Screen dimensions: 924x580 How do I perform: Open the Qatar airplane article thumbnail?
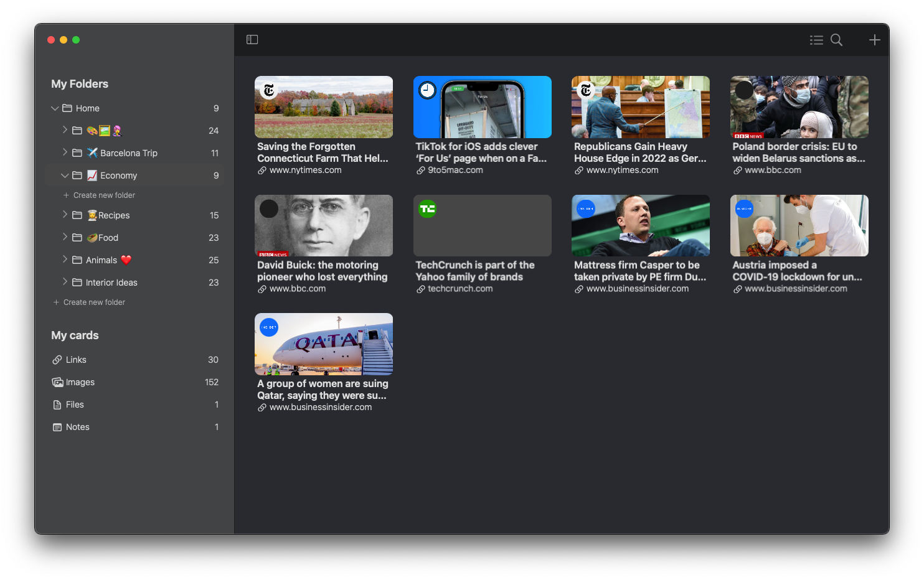click(x=323, y=344)
